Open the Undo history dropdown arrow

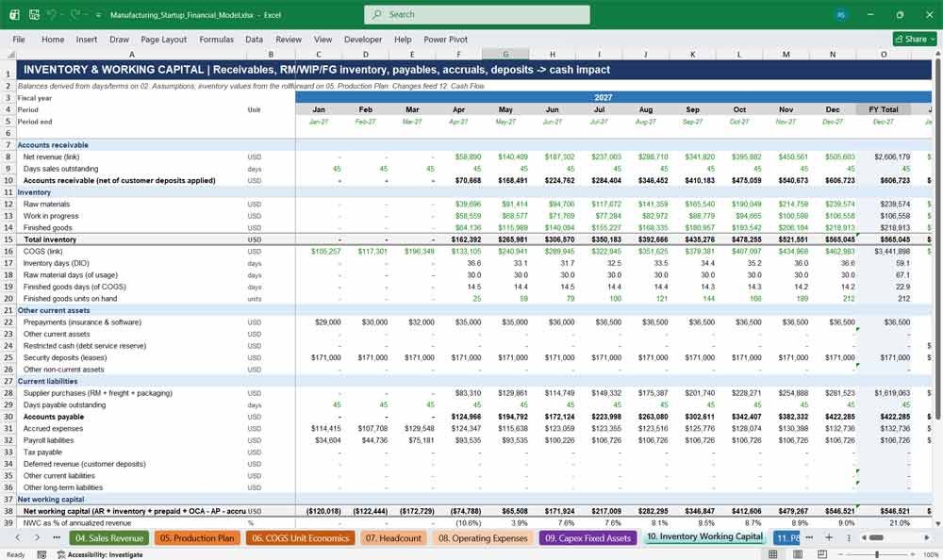point(62,15)
